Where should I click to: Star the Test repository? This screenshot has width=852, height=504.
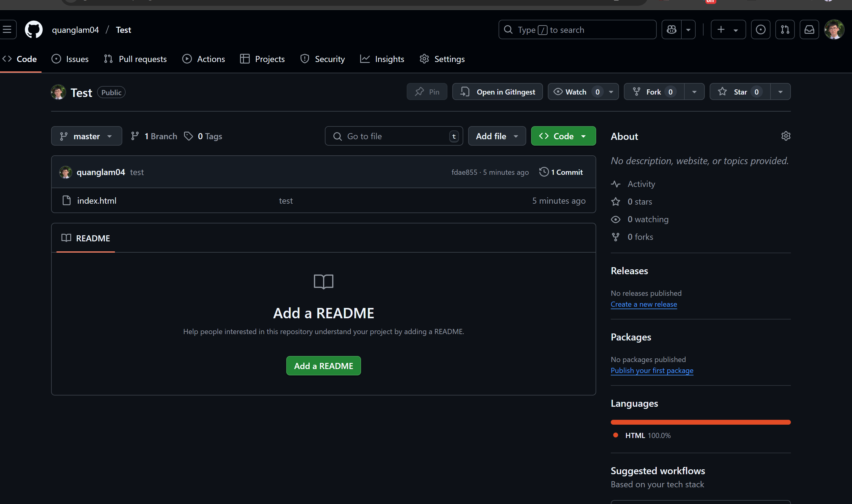pyautogui.click(x=740, y=92)
